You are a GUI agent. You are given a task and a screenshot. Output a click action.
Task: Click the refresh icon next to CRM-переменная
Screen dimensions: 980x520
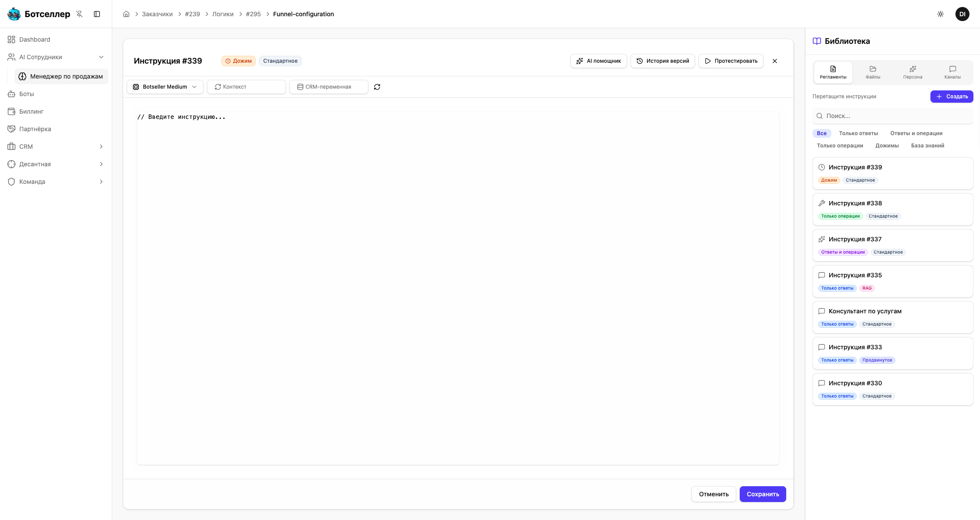(x=377, y=87)
